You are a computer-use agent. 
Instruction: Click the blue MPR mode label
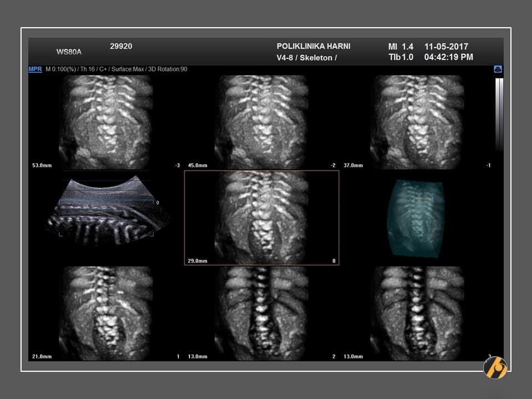tap(35, 69)
